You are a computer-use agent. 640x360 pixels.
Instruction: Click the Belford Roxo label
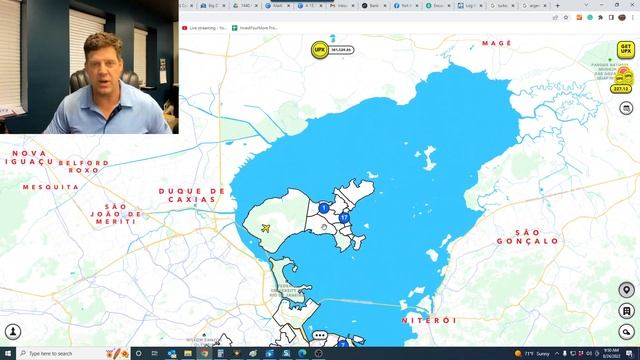click(84, 167)
